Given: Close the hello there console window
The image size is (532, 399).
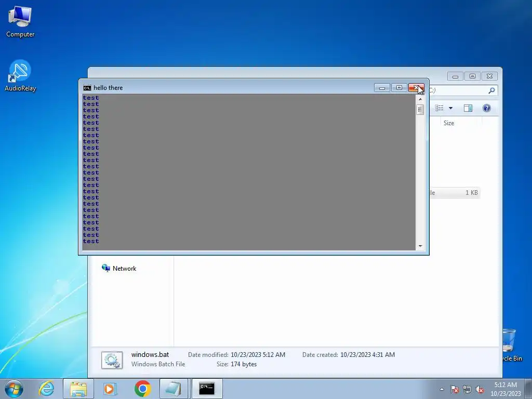Looking at the screenshot, I should [x=416, y=88].
